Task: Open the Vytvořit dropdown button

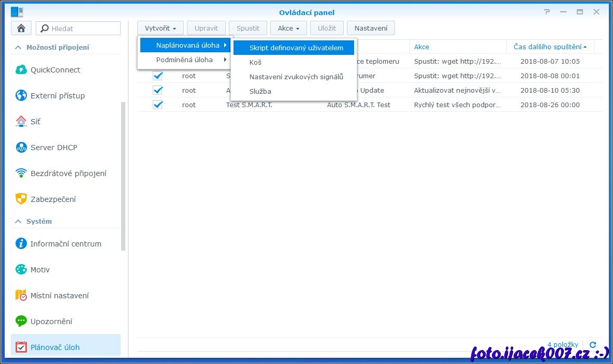Action: click(x=160, y=28)
